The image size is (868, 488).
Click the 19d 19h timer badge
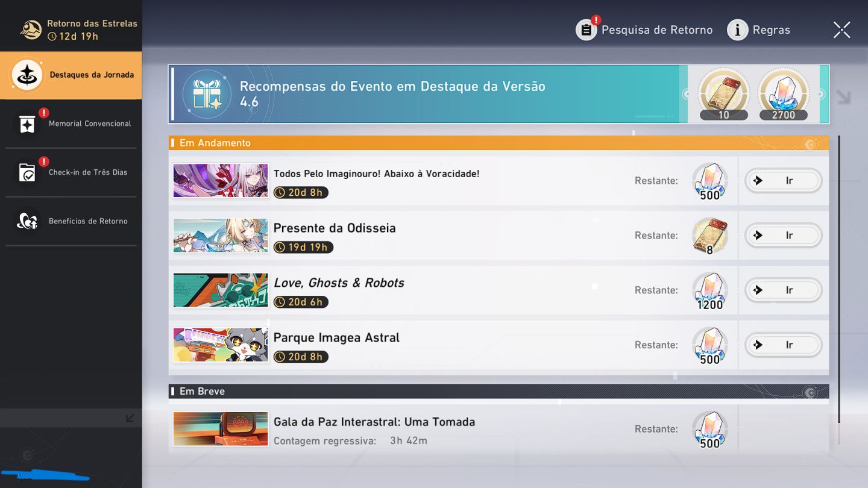[x=303, y=248]
